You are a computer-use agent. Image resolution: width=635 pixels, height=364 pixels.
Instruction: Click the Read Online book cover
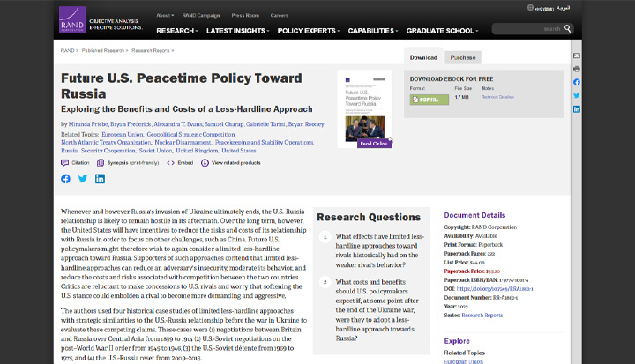click(x=364, y=108)
